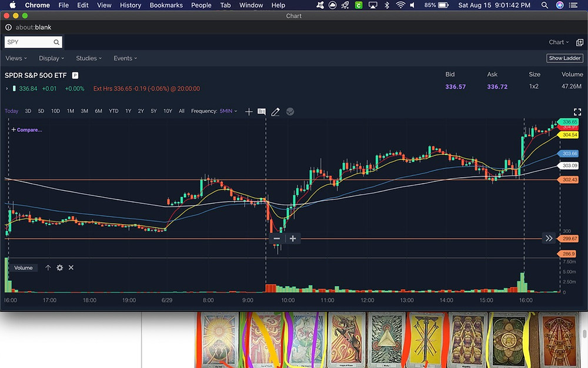Select the 3D time range
The width and height of the screenshot is (588, 368).
coord(28,111)
